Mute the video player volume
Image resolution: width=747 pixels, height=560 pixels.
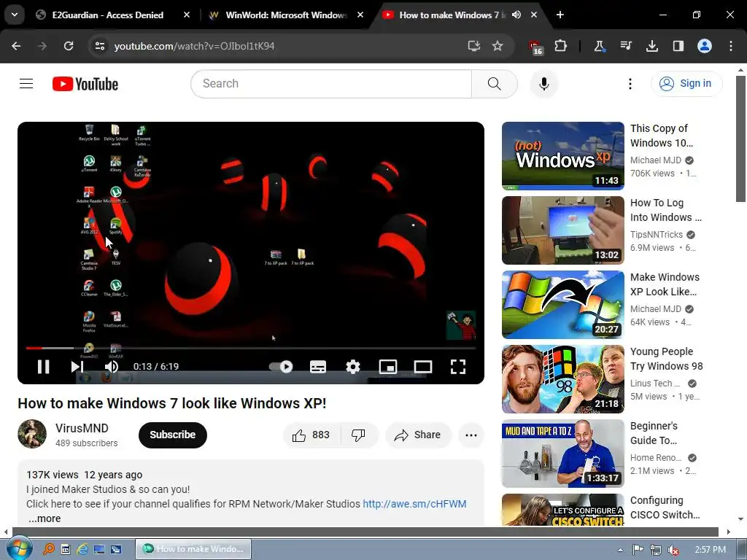[111, 367]
